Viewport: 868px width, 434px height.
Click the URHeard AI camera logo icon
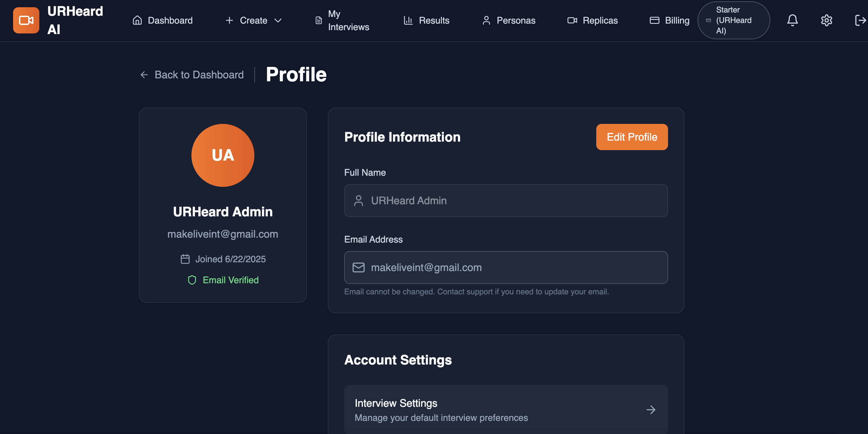click(26, 20)
